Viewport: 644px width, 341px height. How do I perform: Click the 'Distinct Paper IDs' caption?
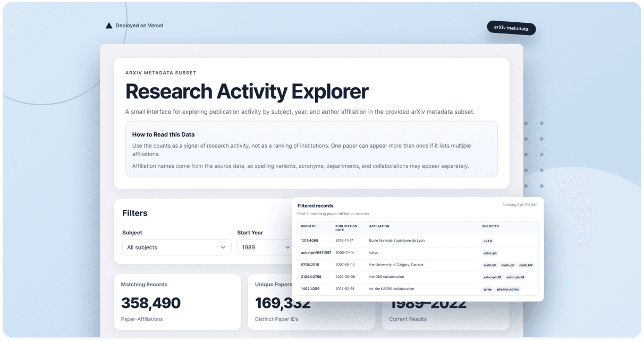277,319
